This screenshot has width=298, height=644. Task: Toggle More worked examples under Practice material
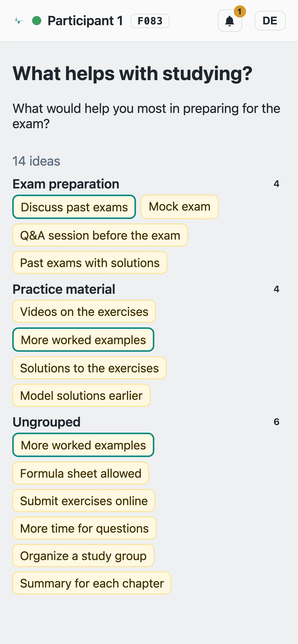click(83, 340)
